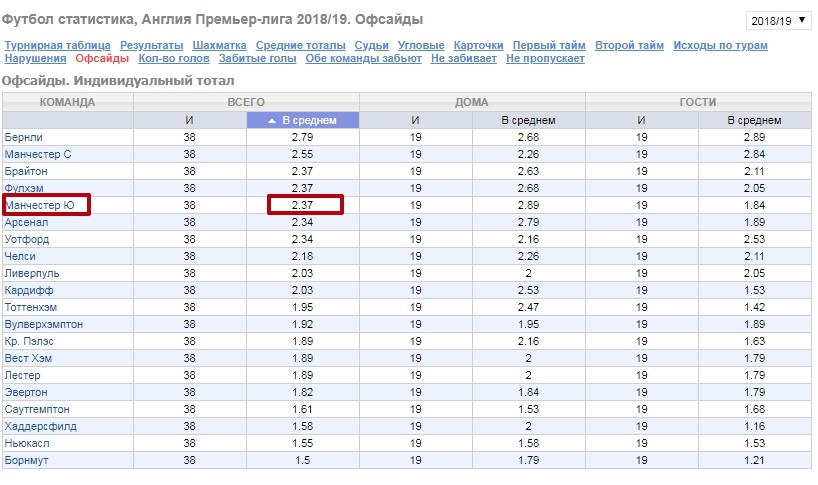Open Угловые statistics
The width and height of the screenshot is (818, 485).
point(421,45)
